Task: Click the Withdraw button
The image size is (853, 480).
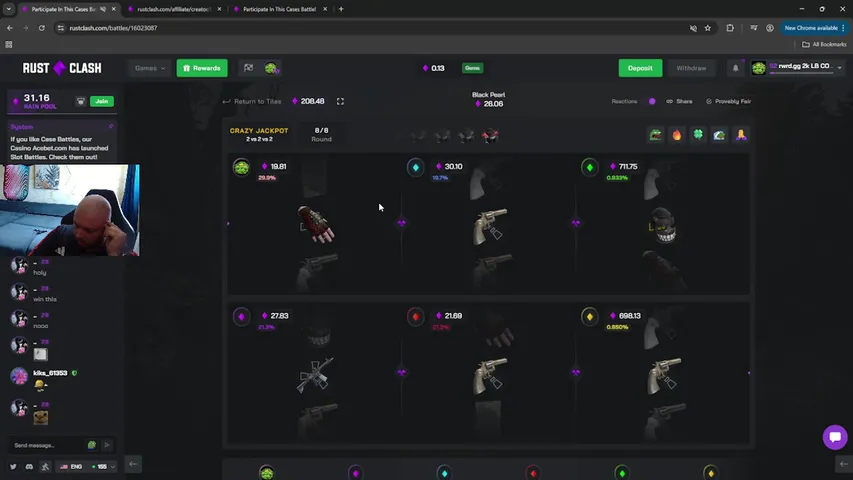Action: click(691, 68)
